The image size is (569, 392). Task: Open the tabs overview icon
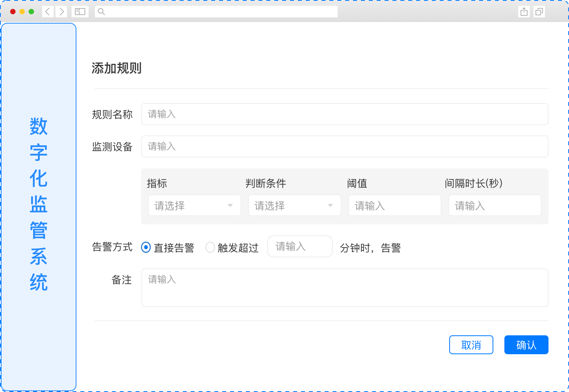(x=539, y=12)
